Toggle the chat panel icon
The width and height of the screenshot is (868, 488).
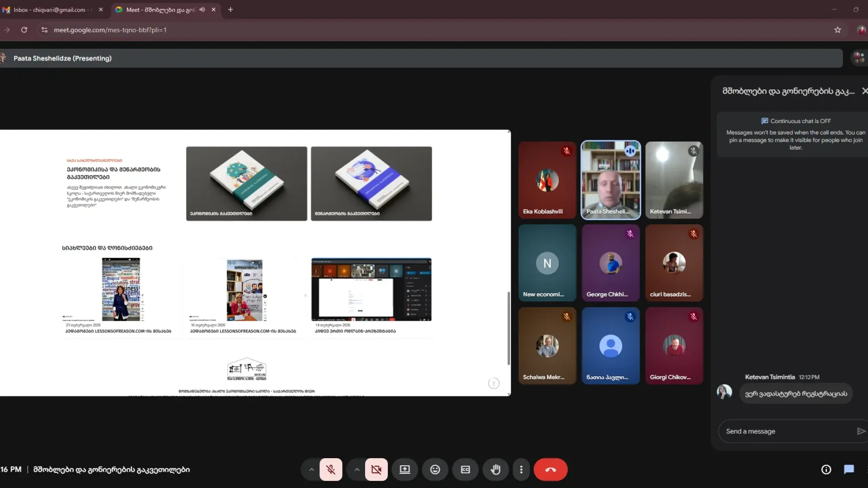(849, 470)
